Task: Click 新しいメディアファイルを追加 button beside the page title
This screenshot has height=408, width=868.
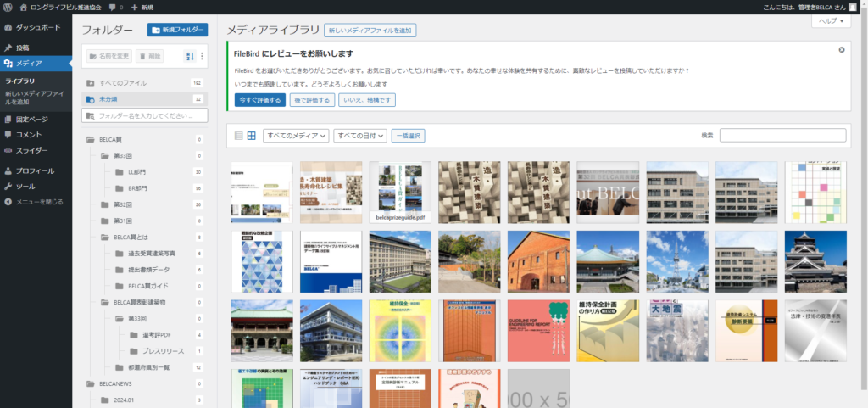Action: (370, 31)
